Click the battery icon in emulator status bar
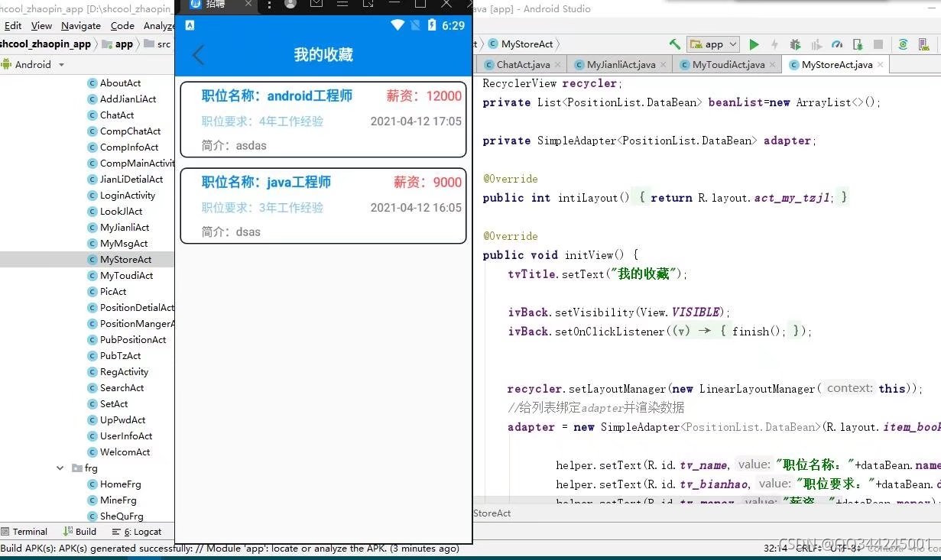The image size is (941, 560). click(432, 25)
